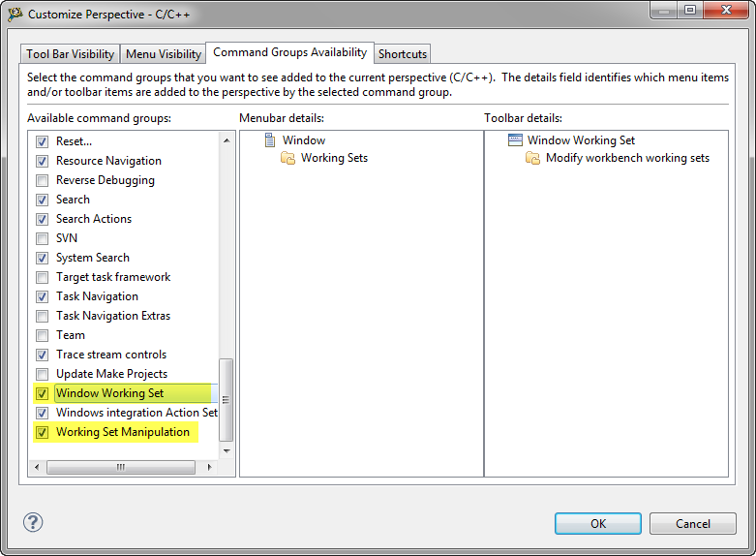Click the Window menu document icon
The height and width of the screenshot is (556, 756).
(x=270, y=140)
